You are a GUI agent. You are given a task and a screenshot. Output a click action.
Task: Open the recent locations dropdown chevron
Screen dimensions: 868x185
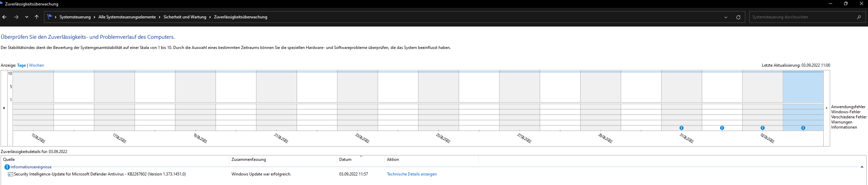click(27, 17)
